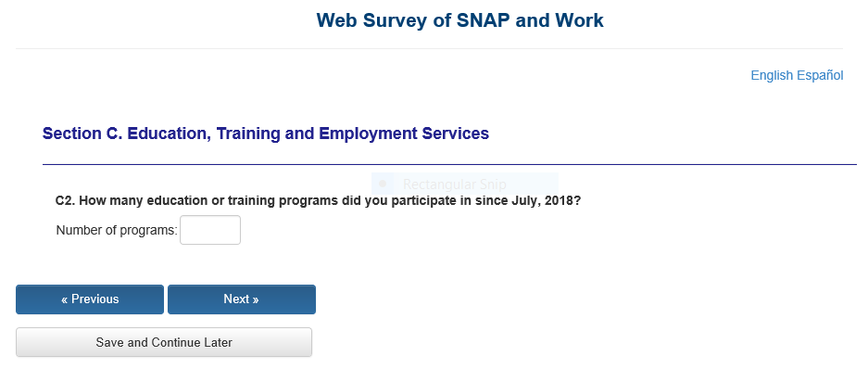Click the left chevrons on the Previous button
868x369 pixels.
coord(65,299)
